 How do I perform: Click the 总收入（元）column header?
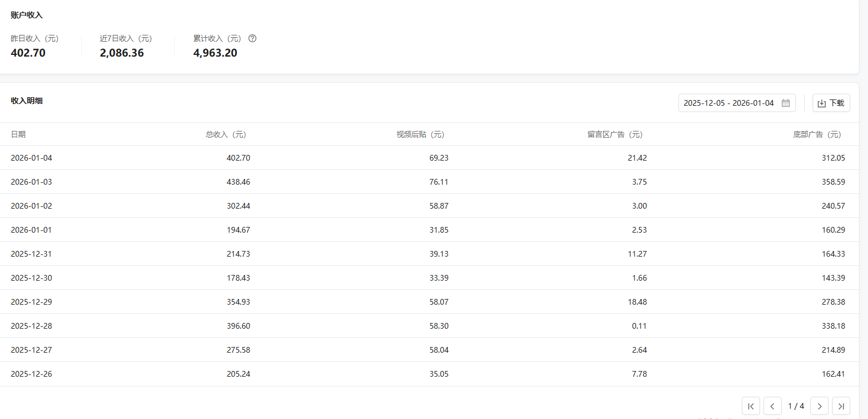point(226,135)
